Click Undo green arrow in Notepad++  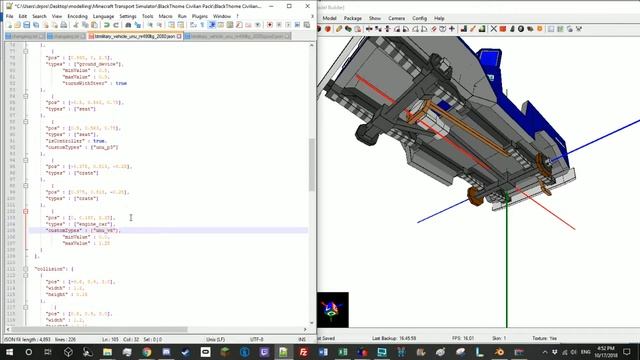(107, 25)
